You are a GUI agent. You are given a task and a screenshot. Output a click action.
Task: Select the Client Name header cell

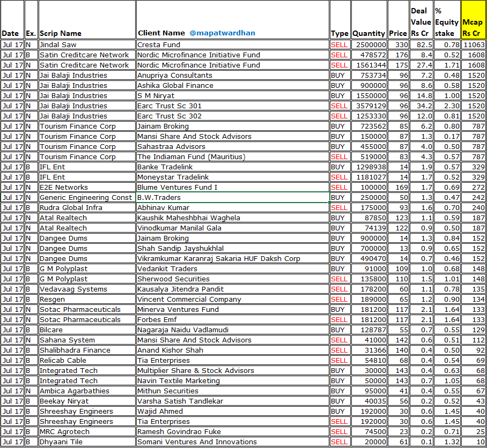point(233,20)
